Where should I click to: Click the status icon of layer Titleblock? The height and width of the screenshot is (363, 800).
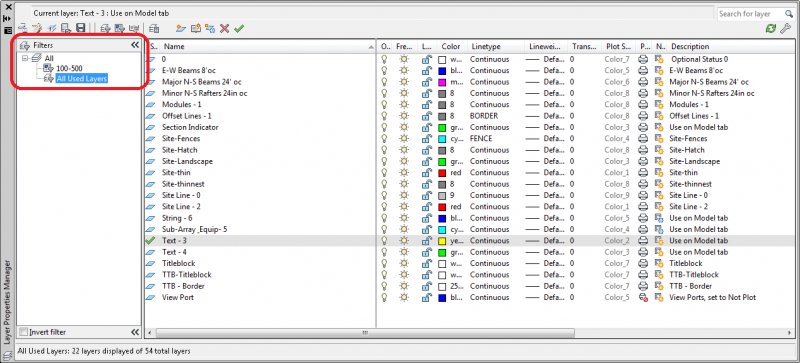(x=151, y=263)
